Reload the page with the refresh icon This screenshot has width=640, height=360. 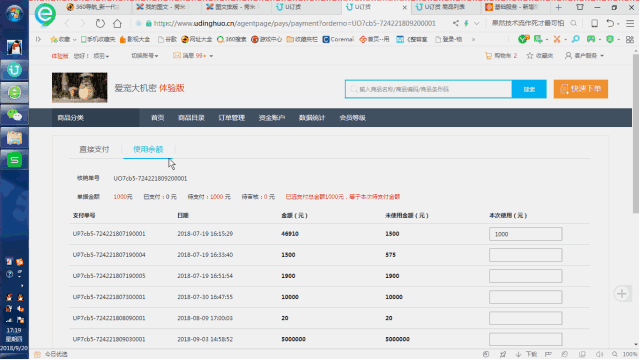point(100,23)
